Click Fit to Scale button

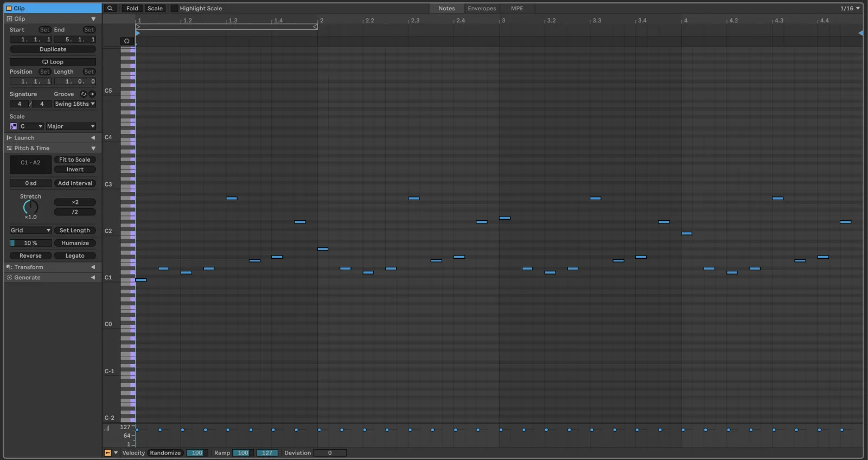point(75,159)
